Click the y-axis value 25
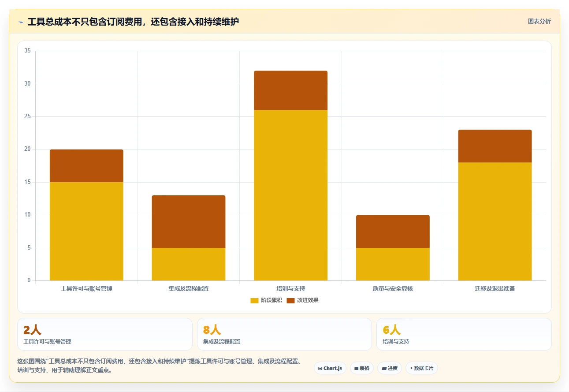 27,116
